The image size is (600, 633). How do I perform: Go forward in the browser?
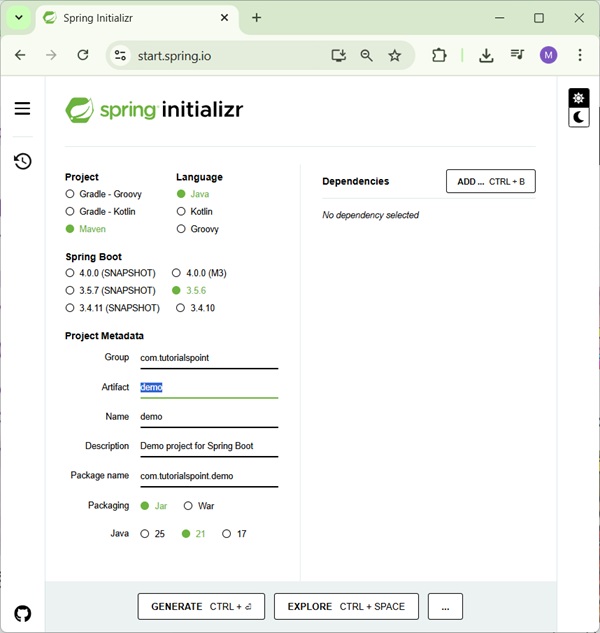(51, 55)
